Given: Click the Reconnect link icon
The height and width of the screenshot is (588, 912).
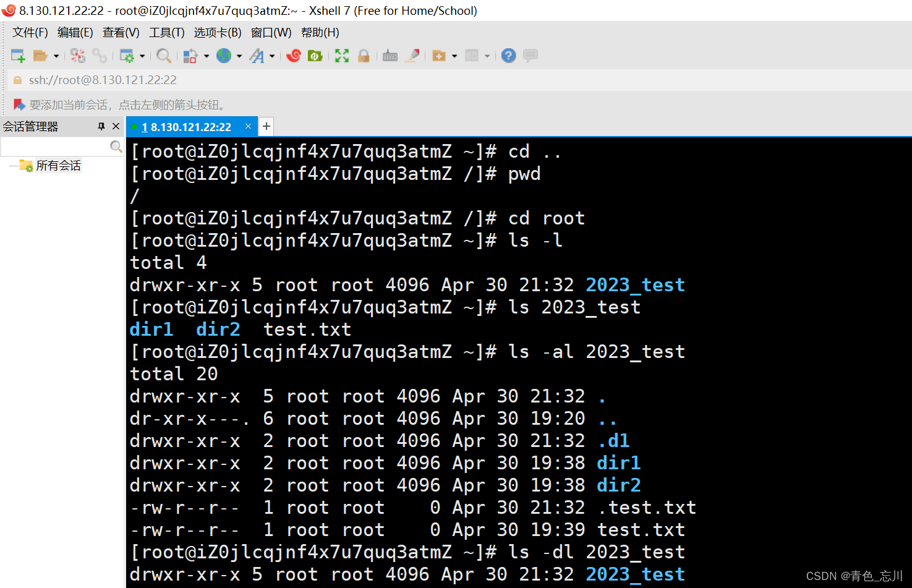Looking at the screenshot, I should [100, 56].
